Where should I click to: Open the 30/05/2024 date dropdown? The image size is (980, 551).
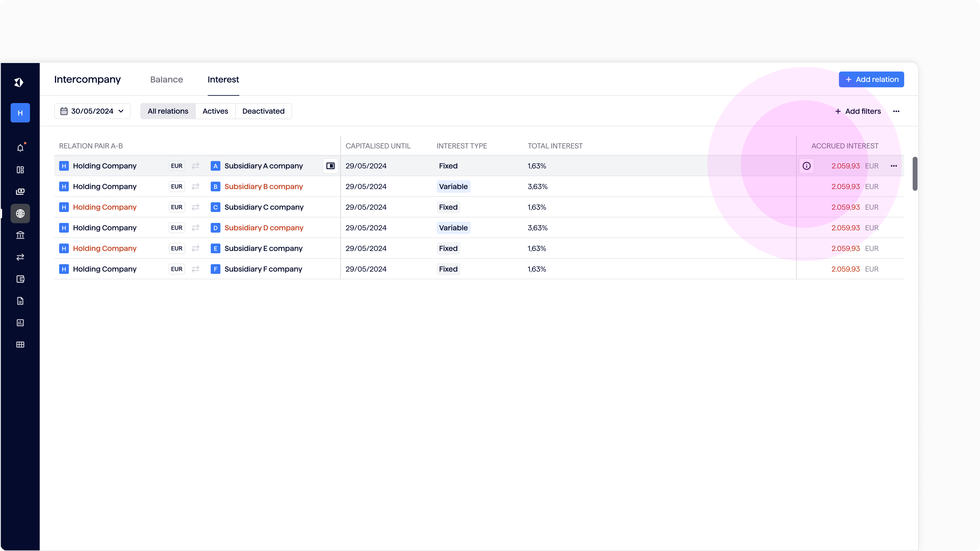(92, 111)
